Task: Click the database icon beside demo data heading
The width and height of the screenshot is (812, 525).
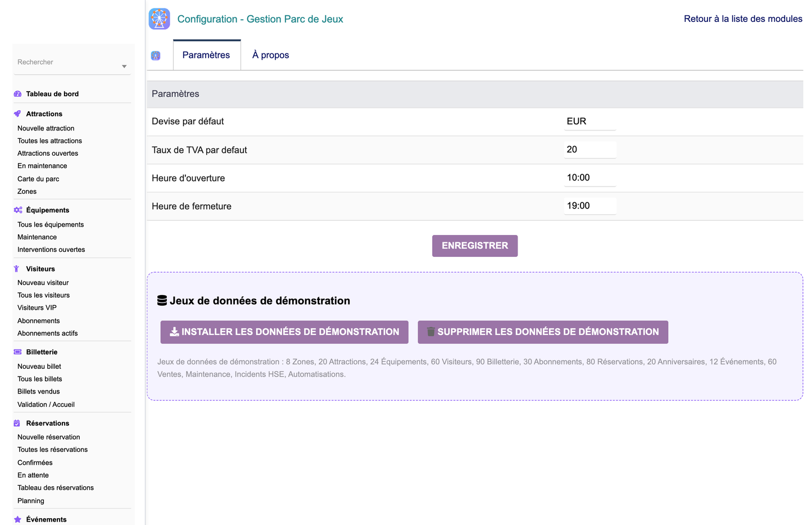Action: coord(162,301)
